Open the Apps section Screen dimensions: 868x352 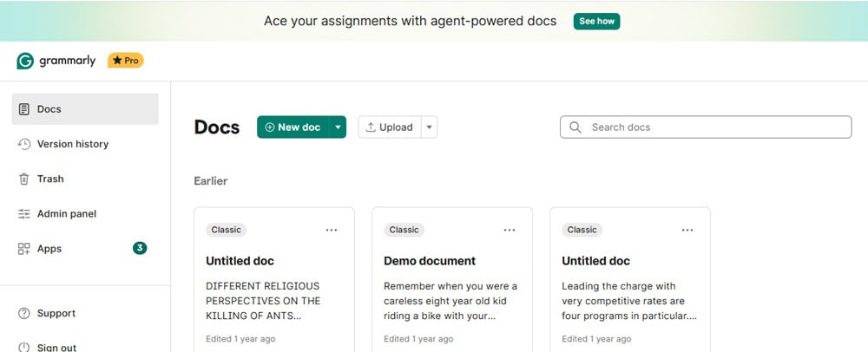click(49, 248)
